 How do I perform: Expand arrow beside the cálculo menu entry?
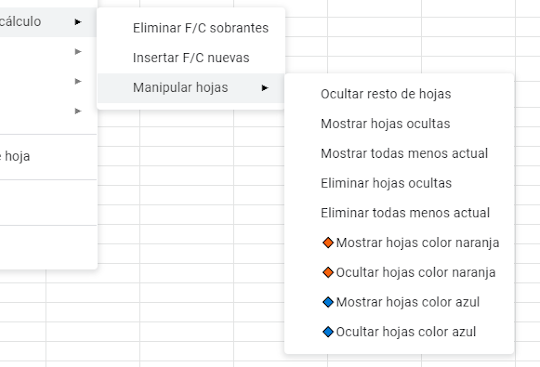(x=78, y=22)
